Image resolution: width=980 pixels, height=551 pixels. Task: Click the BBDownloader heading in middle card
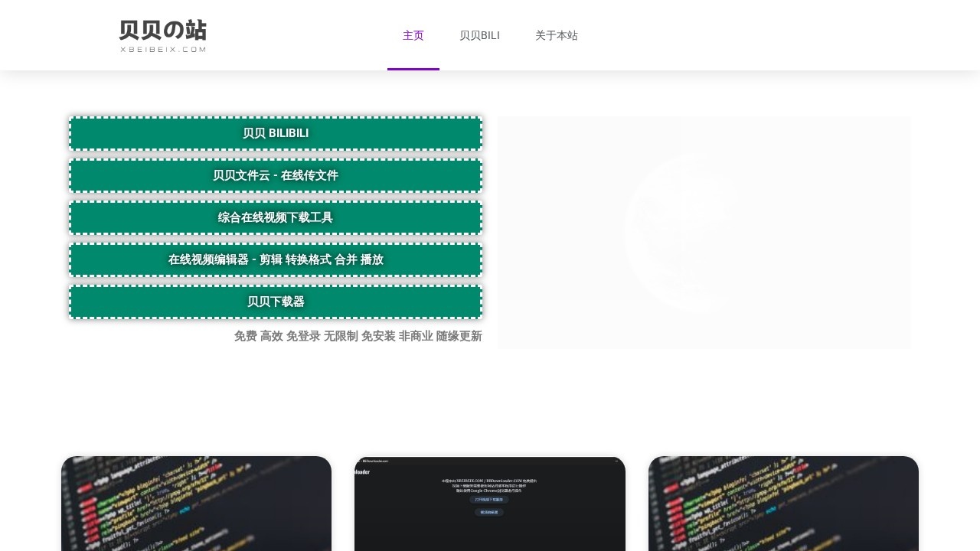361,472
